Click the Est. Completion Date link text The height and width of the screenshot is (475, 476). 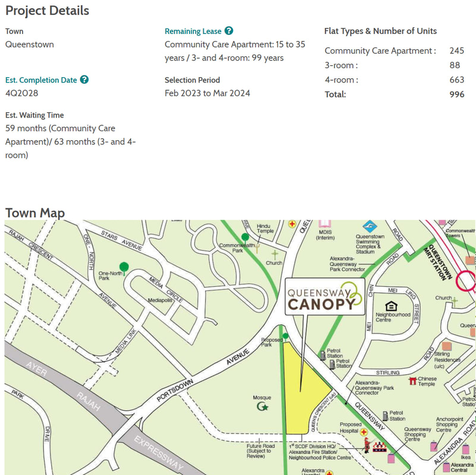(41, 80)
